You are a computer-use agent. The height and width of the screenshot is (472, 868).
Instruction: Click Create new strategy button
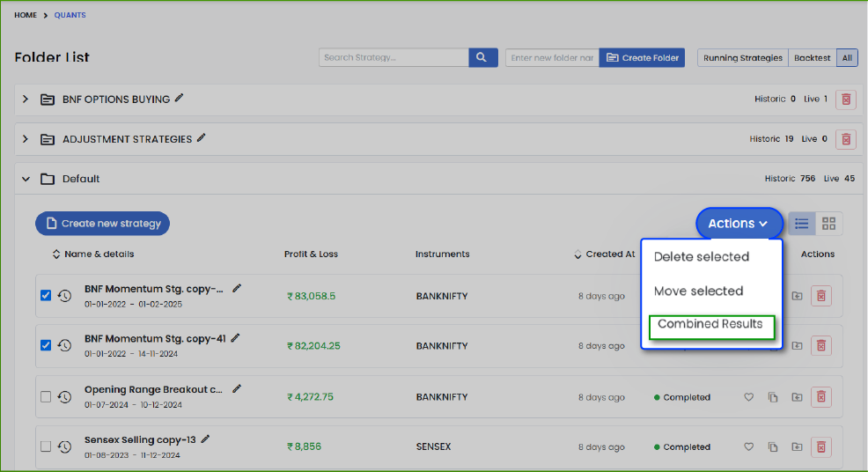(x=102, y=224)
